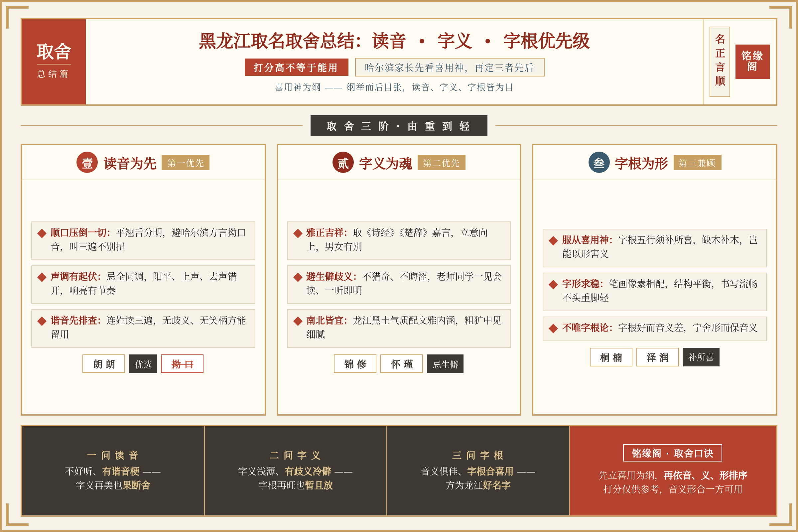Click the 泽润 example name chip
798x532 pixels.
[657, 357]
